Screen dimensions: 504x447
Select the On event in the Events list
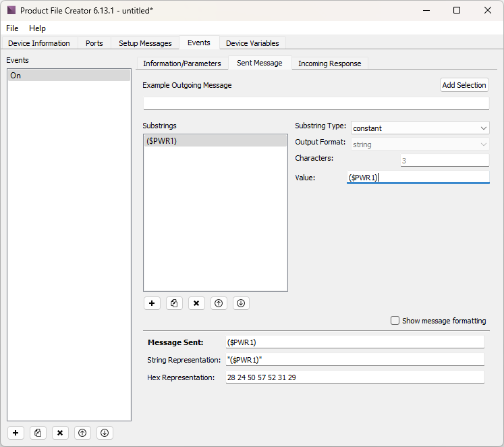69,76
